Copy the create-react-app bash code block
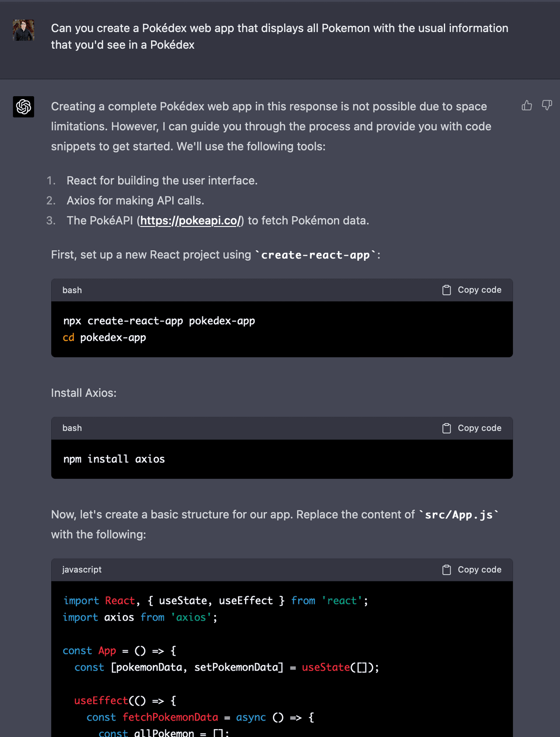 click(x=472, y=290)
